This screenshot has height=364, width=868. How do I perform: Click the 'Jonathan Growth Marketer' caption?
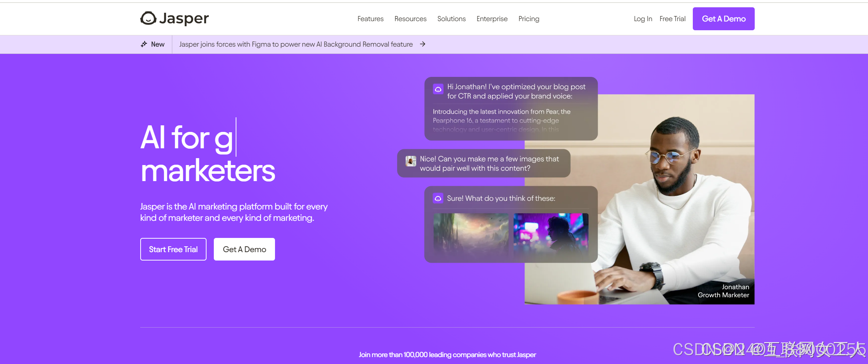(x=723, y=291)
